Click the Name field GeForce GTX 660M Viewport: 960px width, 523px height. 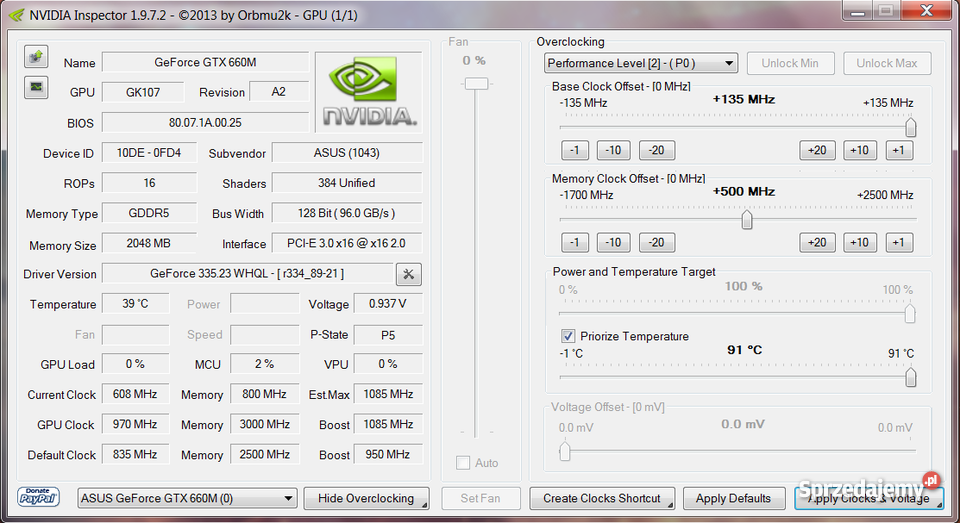[205, 62]
